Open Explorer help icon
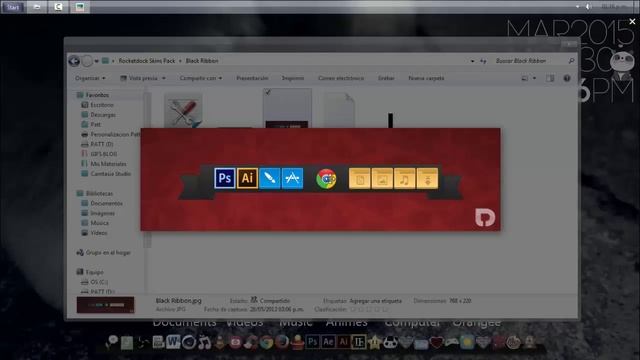Viewport: 640px width, 360px height. point(567,78)
